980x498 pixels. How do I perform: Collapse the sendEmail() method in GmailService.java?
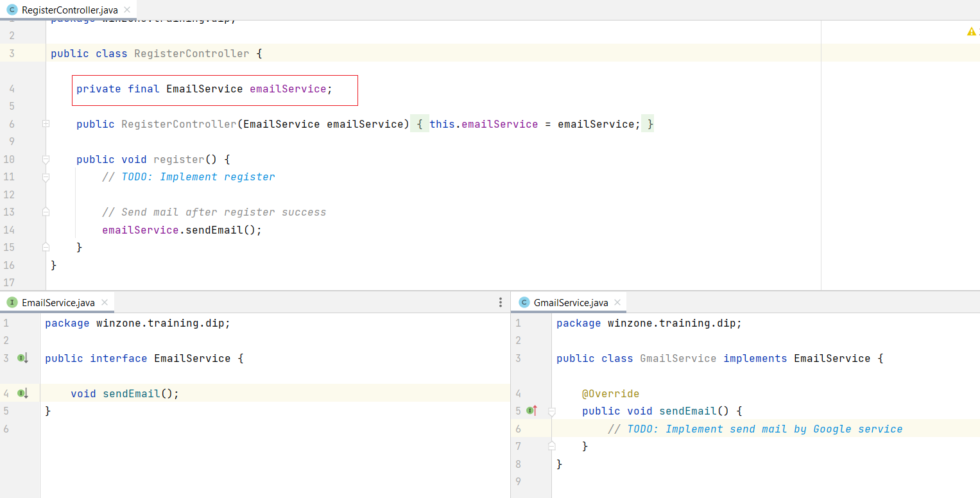tap(551, 411)
